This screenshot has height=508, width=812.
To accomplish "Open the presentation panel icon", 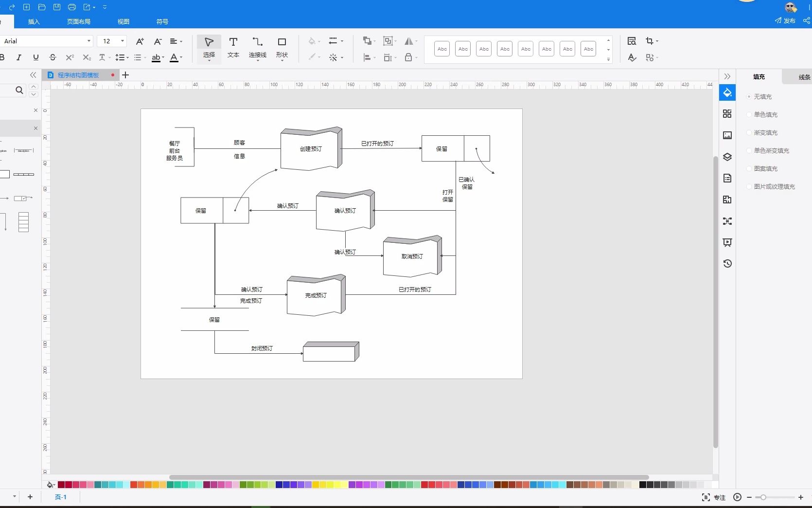I will click(x=727, y=242).
